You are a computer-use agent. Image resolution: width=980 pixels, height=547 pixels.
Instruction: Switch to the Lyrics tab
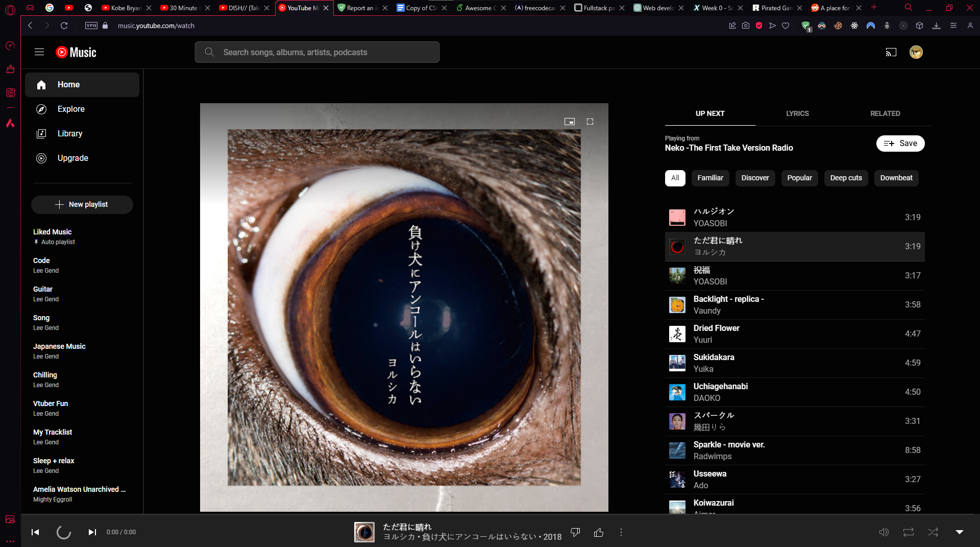coord(797,113)
